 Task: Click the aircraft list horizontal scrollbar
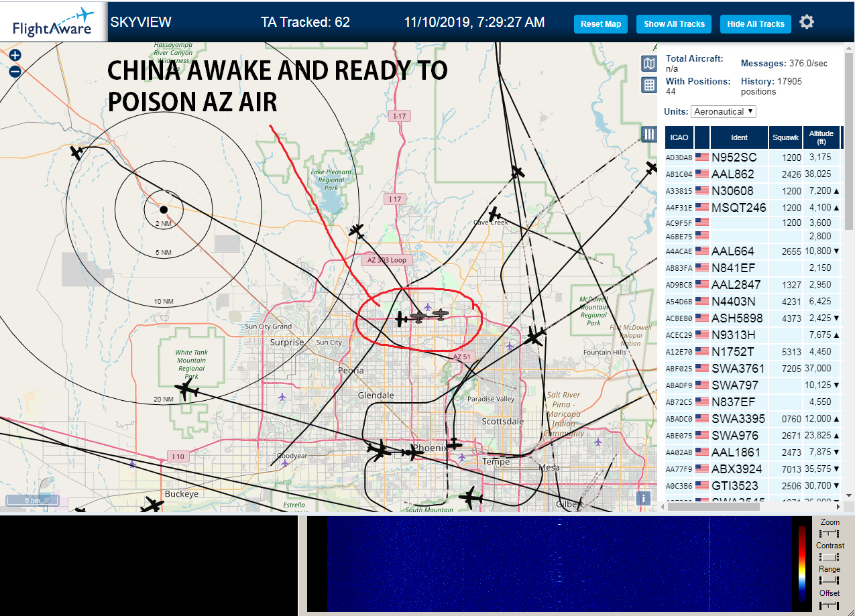coord(714,507)
